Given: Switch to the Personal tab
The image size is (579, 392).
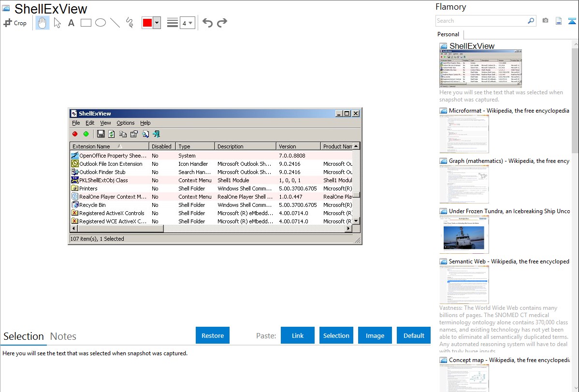Looking at the screenshot, I should tap(448, 34).
